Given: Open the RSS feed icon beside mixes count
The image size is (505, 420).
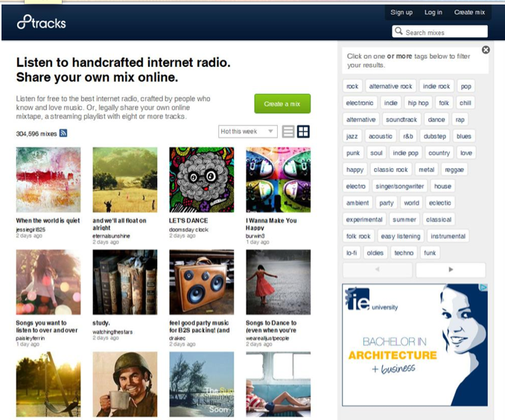Looking at the screenshot, I should pyautogui.click(x=63, y=133).
